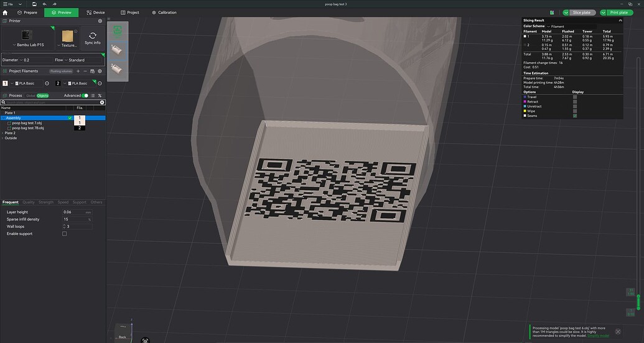The width and height of the screenshot is (644, 343).
Task: Click the export plate sliced file icon
Action: (x=552, y=12)
